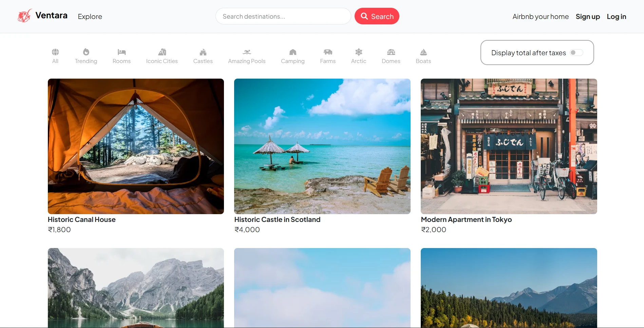The width and height of the screenshot is (644, 328).
Task: Choose the Amazing Pools swimmer icon
Action: 247,52
